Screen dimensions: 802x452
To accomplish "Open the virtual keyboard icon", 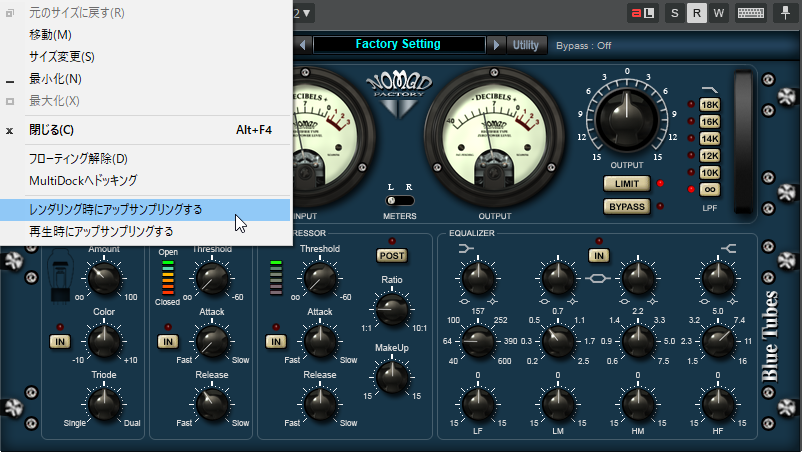I will [x=750, y=13].
